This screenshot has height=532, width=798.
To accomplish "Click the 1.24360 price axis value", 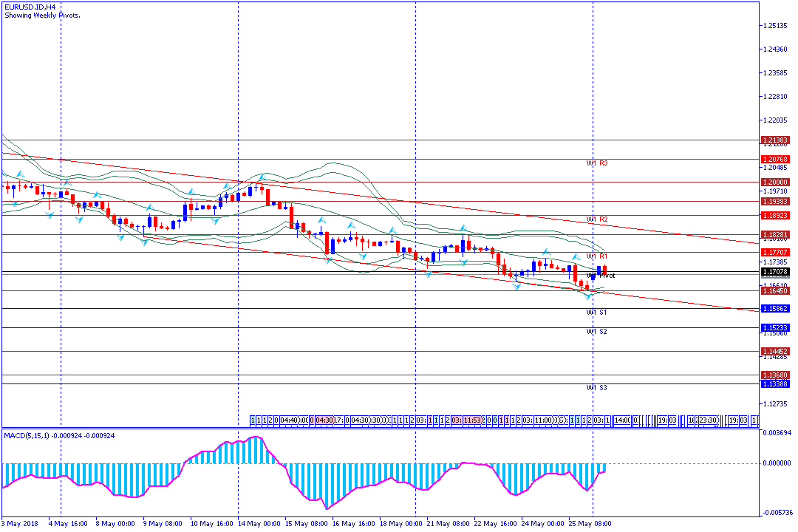I will coord(776,50).
